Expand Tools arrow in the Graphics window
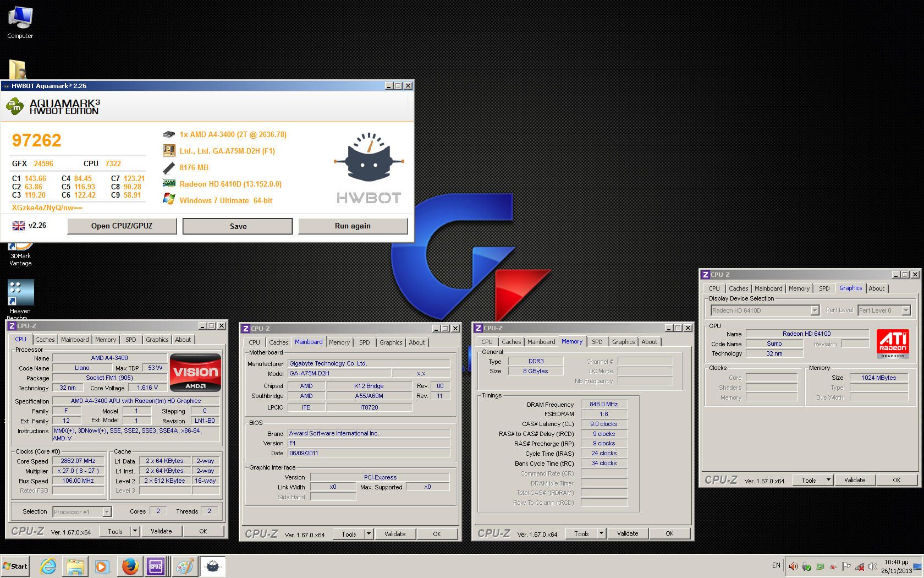This screenshot has height=578, width=924. 828,480
